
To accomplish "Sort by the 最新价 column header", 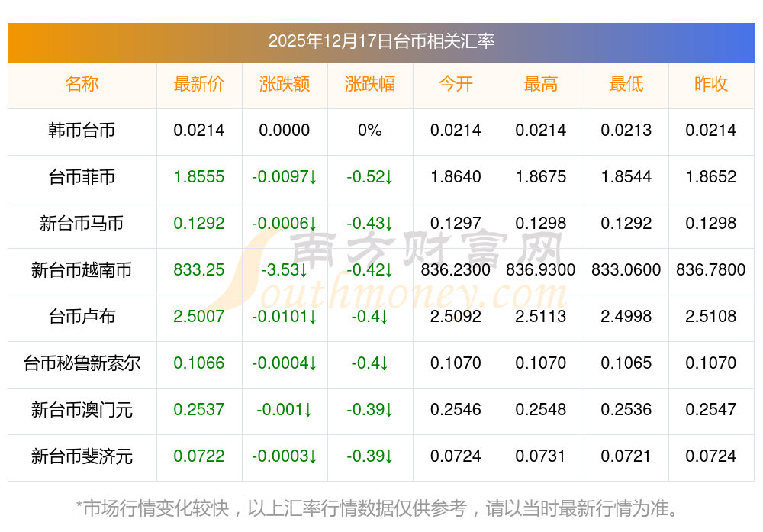I will point(199,85).
